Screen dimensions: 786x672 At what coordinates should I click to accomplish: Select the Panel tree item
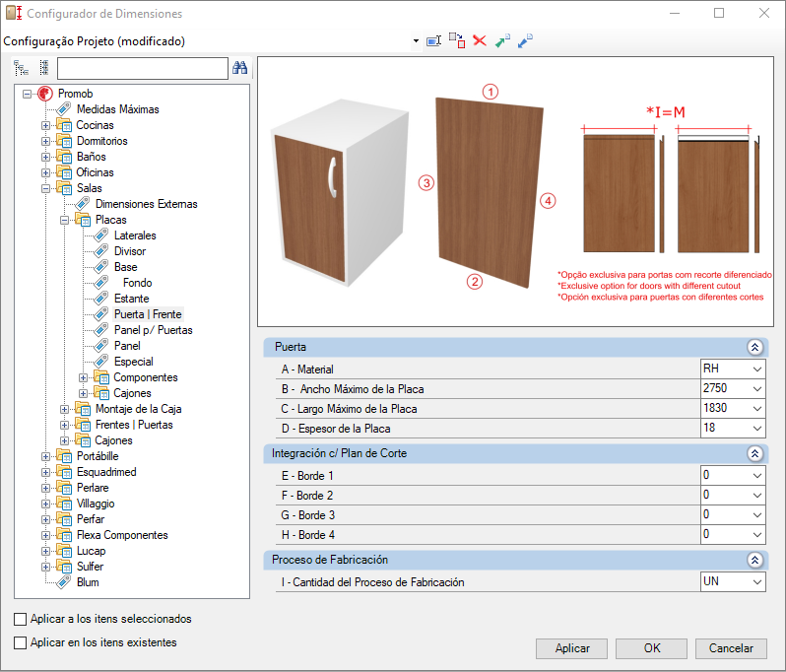(x=127, y=346)
